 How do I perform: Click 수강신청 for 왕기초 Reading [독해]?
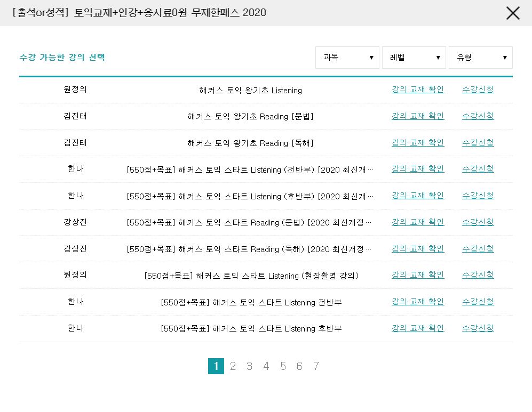[478, 142]
